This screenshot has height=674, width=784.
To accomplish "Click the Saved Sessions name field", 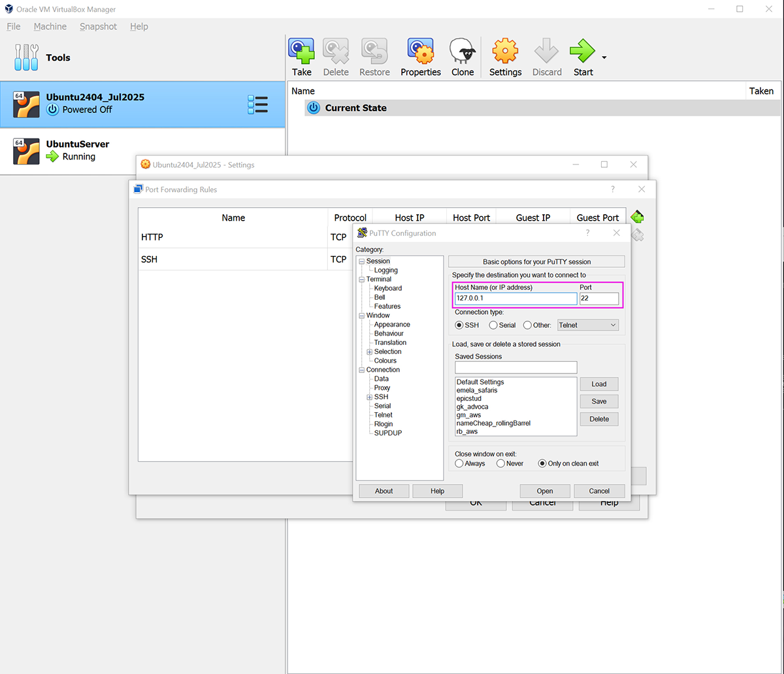I will 516,367.
